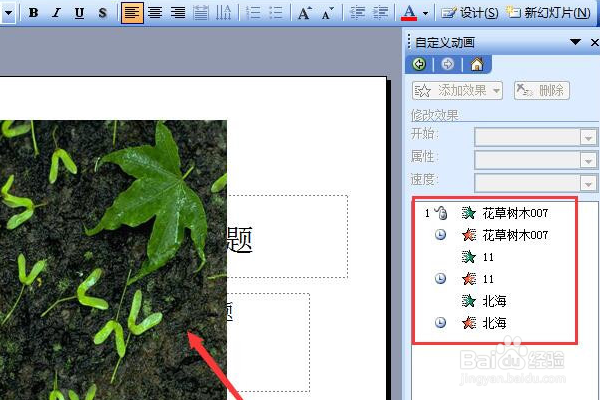Align text left
The width and height of the screenshot is (600, 400).
132,13
